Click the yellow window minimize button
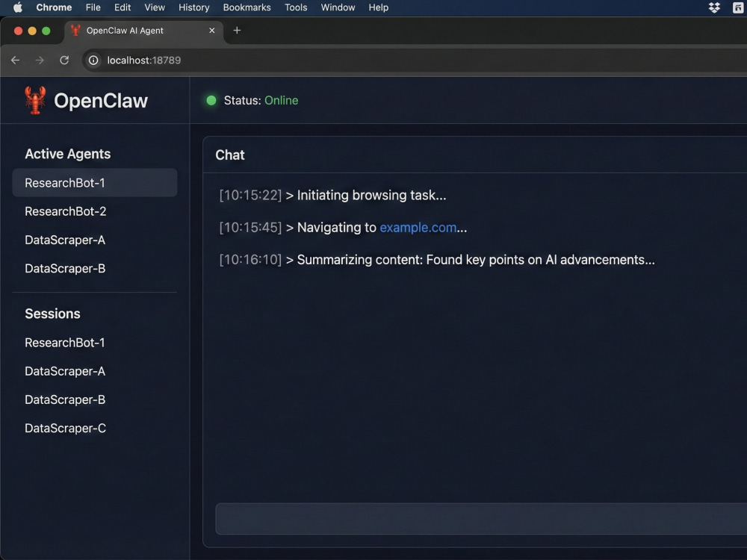This screenshot has height=560, width=747. [32, 31]
